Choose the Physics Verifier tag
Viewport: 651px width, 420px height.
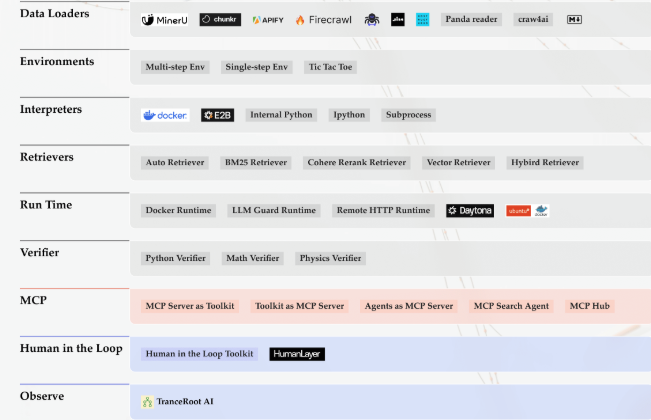[x=330, y=258]
